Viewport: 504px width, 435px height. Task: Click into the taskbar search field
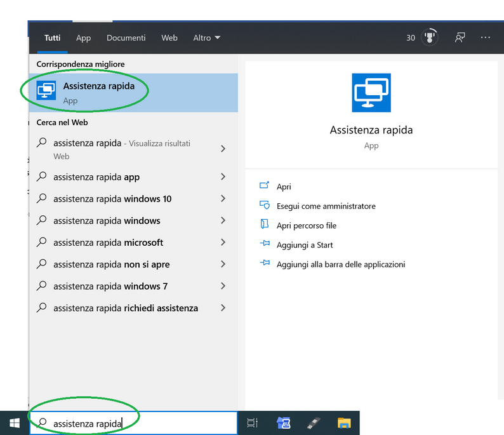point(133,423)
